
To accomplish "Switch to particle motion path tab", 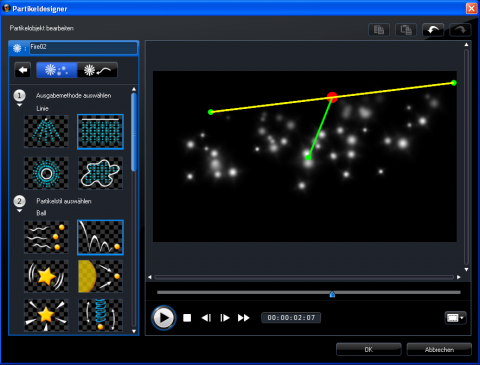I will 97,70.
